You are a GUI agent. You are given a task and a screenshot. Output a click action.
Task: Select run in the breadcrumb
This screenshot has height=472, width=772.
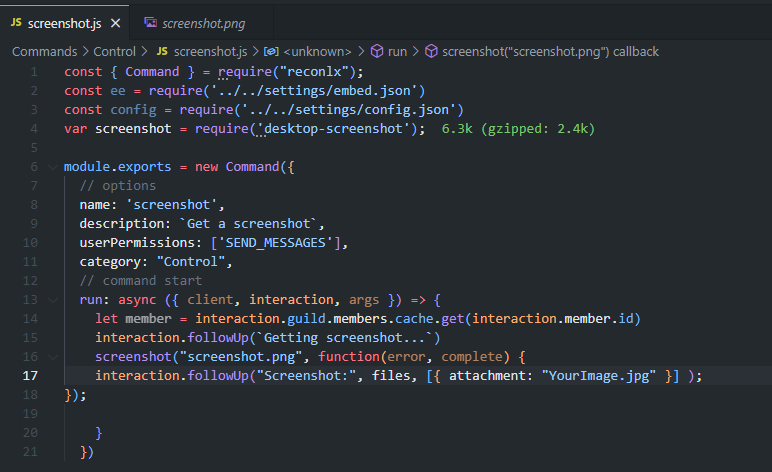point(397,52)
